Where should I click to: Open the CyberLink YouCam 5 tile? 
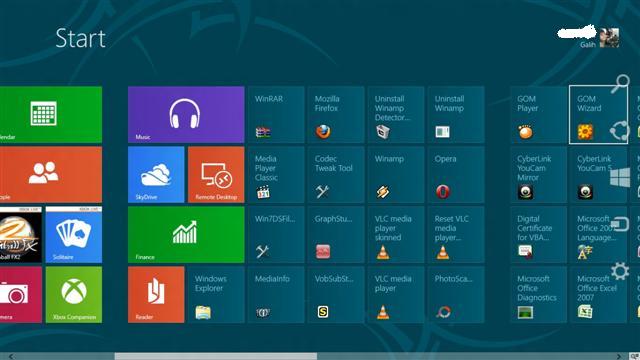(x=598, y=174)
